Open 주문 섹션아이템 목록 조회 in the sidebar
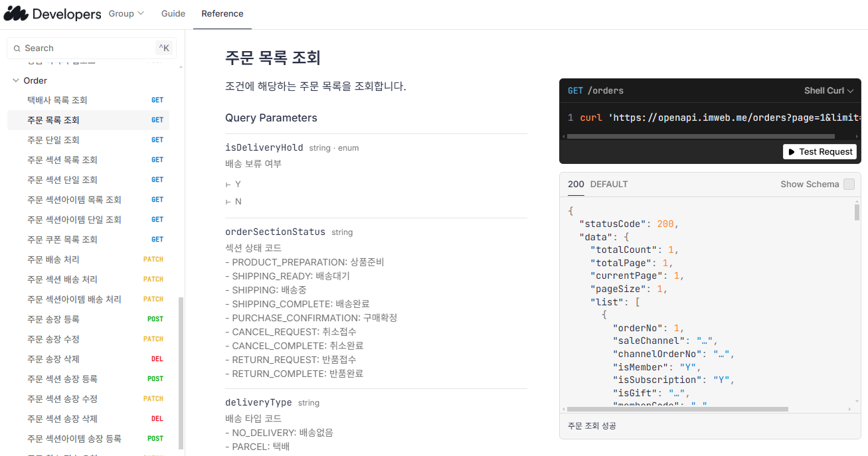 (x=88, y=200)
